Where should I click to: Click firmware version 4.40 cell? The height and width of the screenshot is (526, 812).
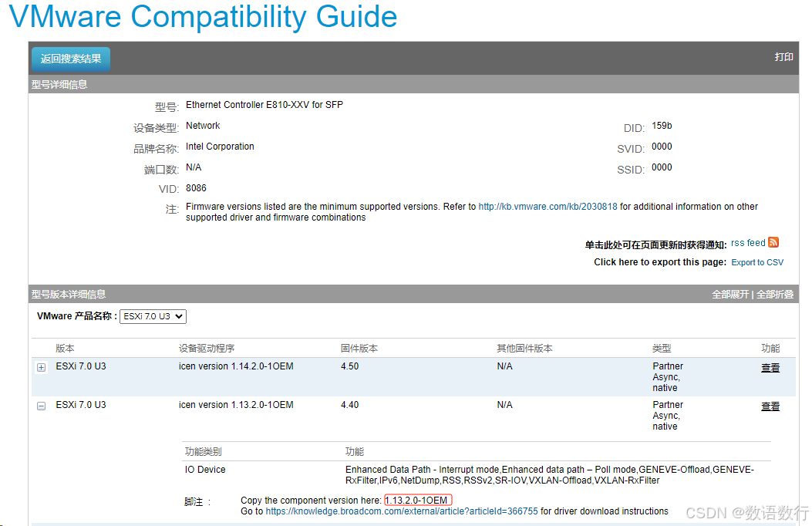coord(349,405)
